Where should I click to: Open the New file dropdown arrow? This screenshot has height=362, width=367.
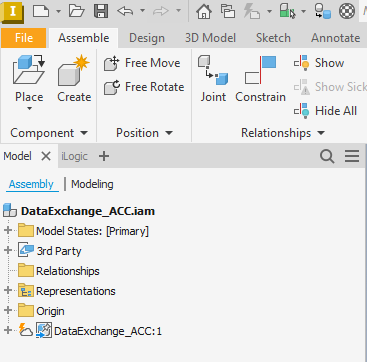pyautogui.click(x=58, y=11)
